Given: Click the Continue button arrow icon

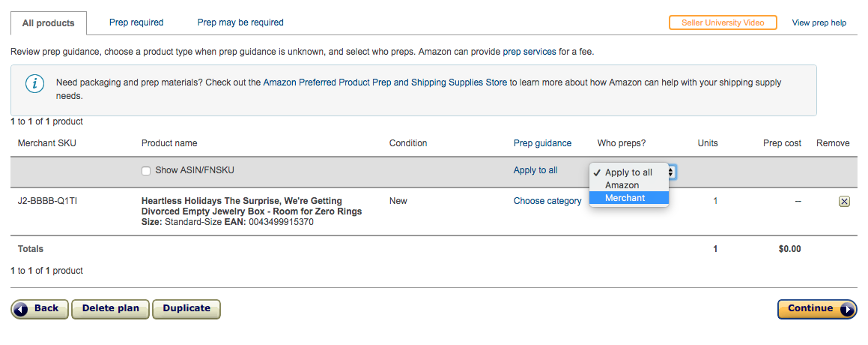Looking at the screenshot, I should pos(847,310).
